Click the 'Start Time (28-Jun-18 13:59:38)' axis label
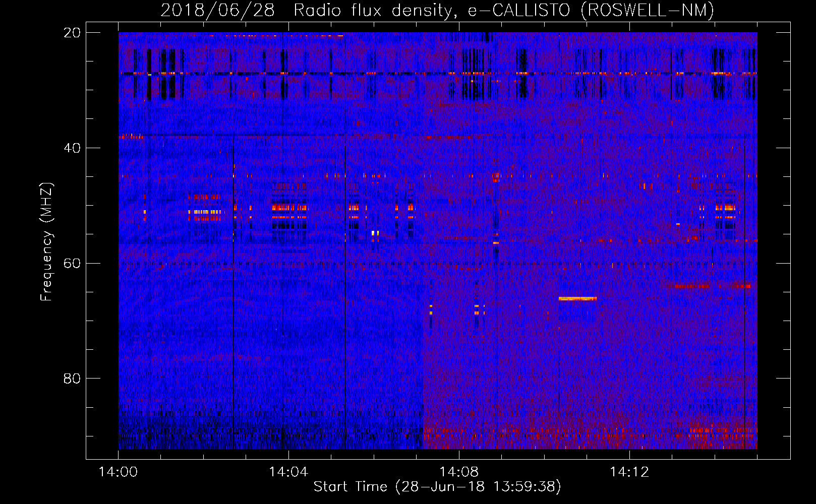 (x=437, y=487)
